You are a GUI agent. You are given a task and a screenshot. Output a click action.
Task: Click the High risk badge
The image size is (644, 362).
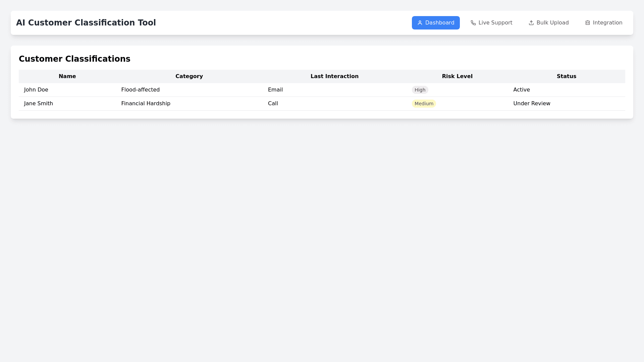(420, 90)
